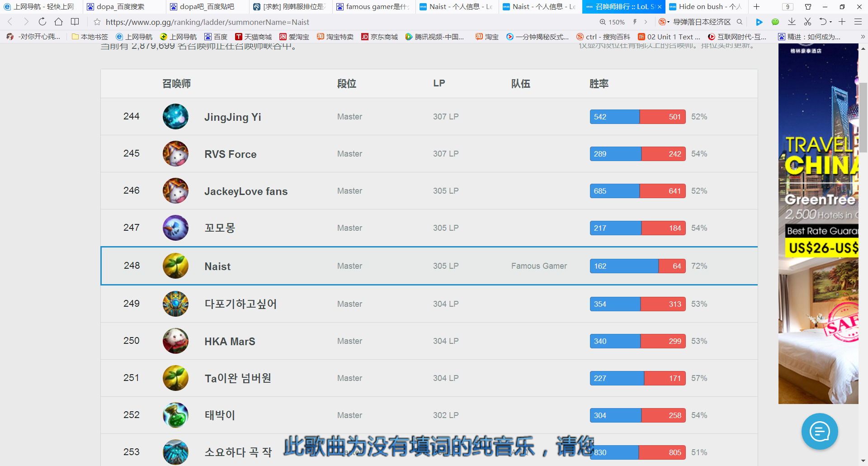The image size is (868, 466).
Task: Restore closed tab with undo icon
Action: pos(823,22)
